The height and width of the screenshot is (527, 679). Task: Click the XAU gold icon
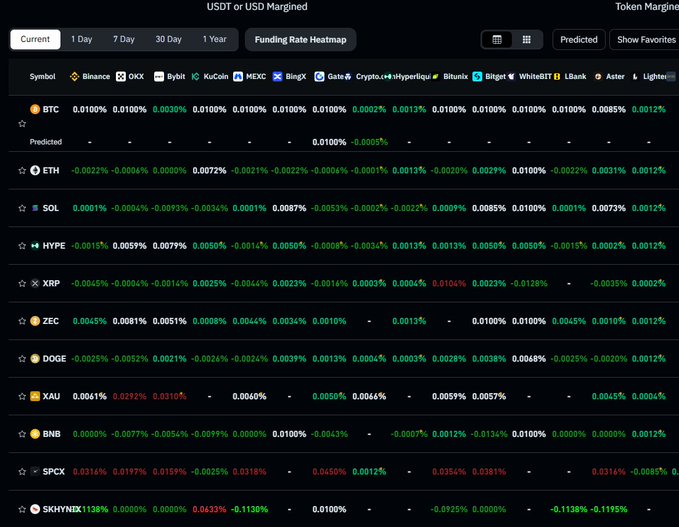(x=35, y=397)
